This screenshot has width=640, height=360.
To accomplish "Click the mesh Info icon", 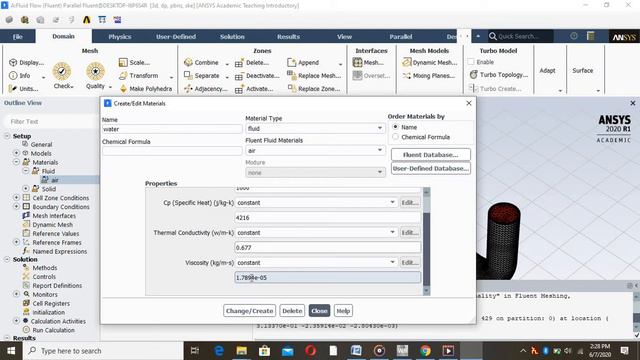I will coord(13,76).
